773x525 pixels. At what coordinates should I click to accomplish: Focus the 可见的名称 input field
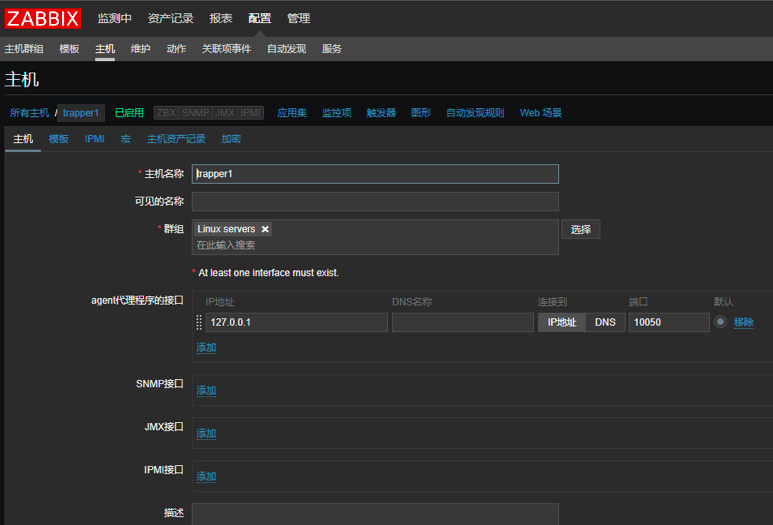tap(375, 202)
